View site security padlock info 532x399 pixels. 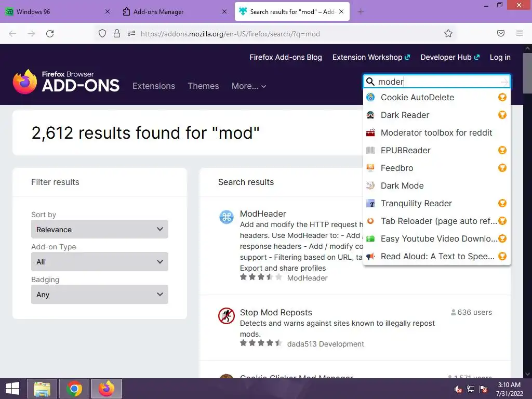tap(117, 33)
